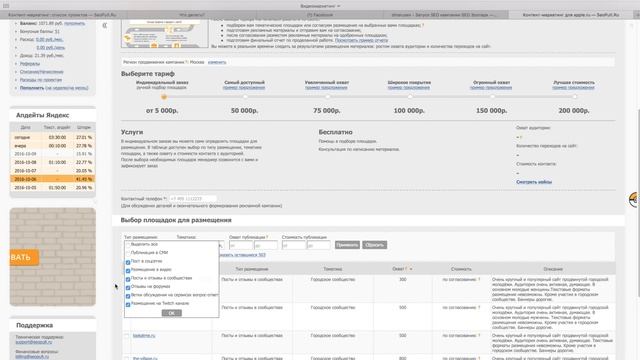Select the 150 000р. tariff slider point
The image size is (640, 360).
(x=492, y=97)
